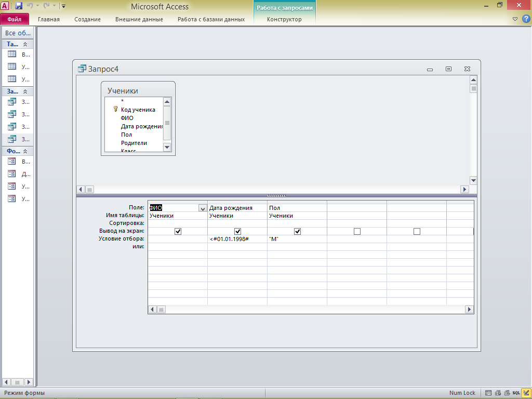
Task: Click the 'Режим формы' status bar text
Action: [x=24, y=393]
